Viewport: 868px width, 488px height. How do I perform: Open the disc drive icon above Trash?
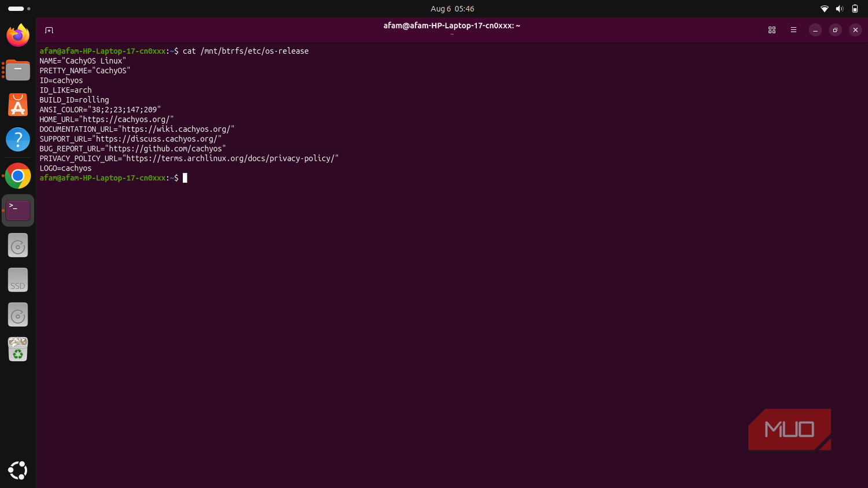click(18, 315)
